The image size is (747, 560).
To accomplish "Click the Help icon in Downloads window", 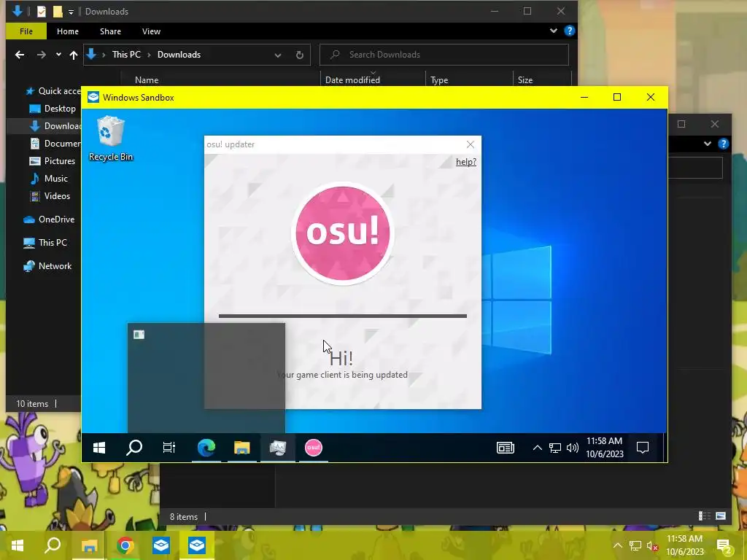I will pos(569,31).
